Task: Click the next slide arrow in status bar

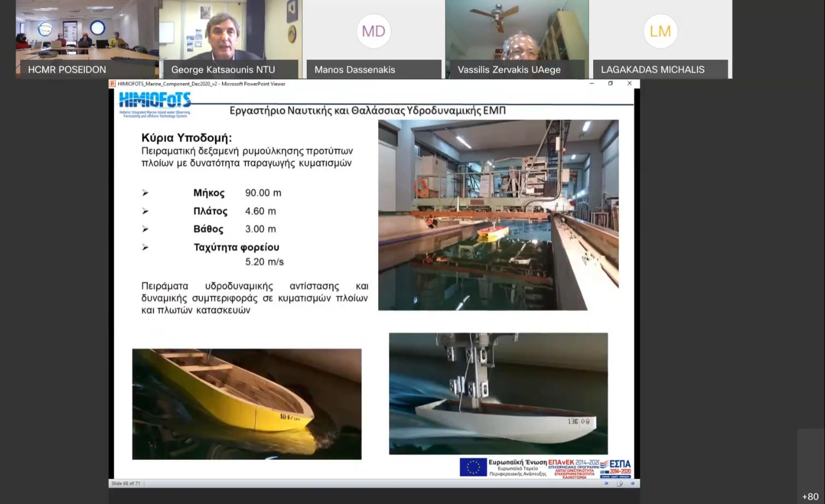Action: click(633, 483)
